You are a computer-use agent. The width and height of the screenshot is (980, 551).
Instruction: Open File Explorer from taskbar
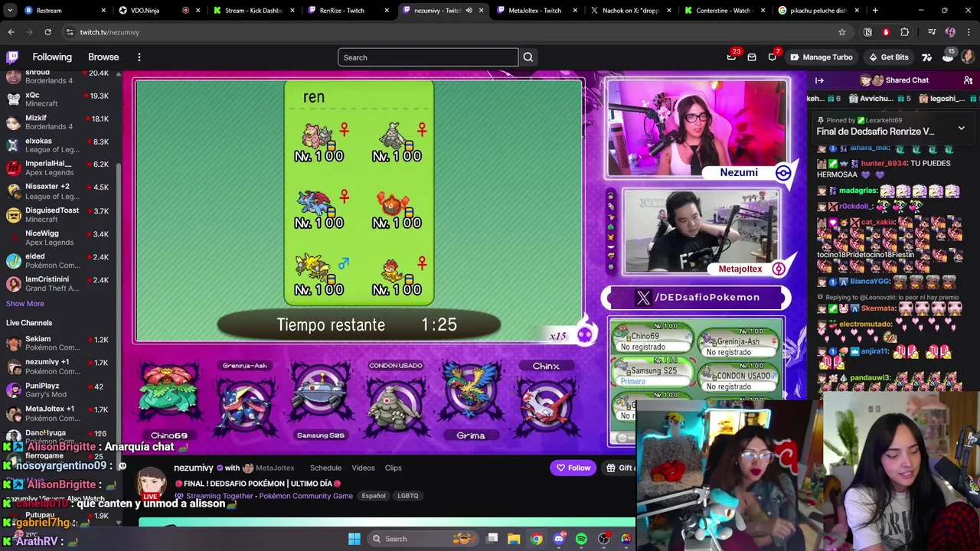coord(514,539)
